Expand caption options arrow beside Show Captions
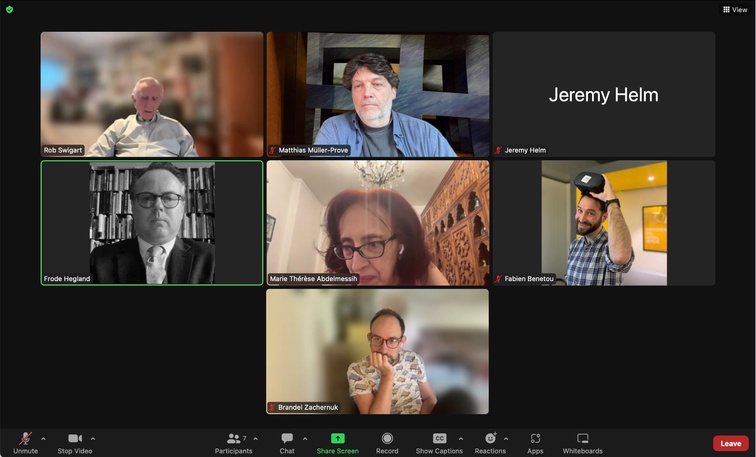756x457 pixels. tap(460, 438)
